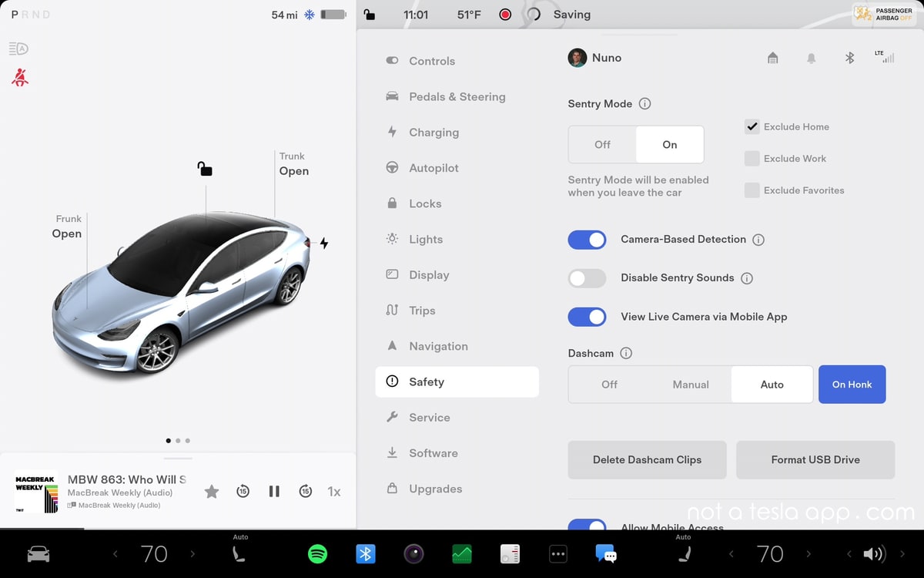Tap the red recording icon in the status bar

coord(504,14)
